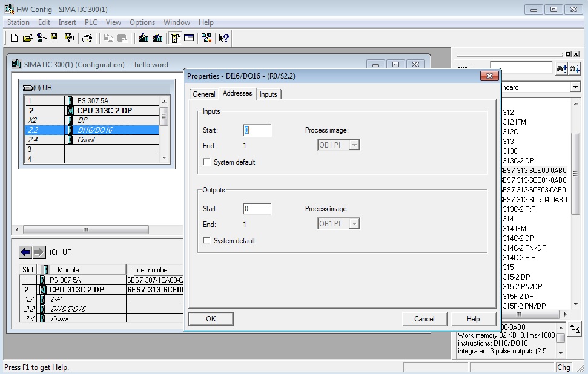The width and height of the screenshot is (588, 374).
Task: Open the Inputs Process image dropdown
Action: coord(354,145)
